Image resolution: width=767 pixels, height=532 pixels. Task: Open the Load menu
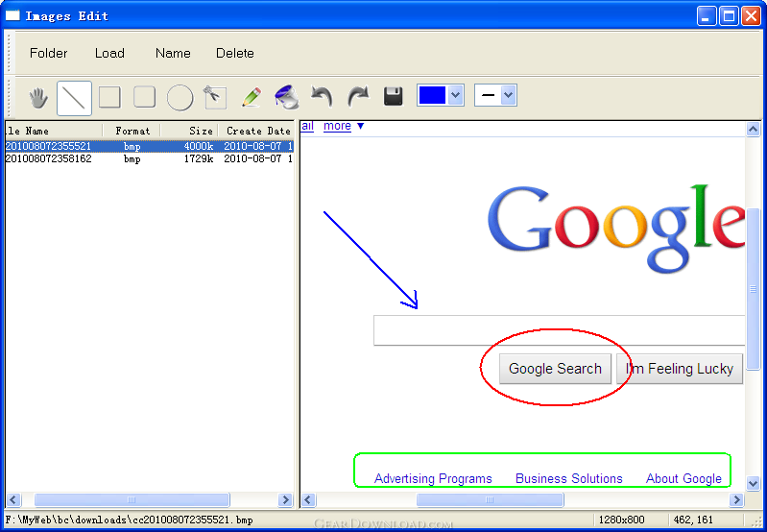(109, 53)
